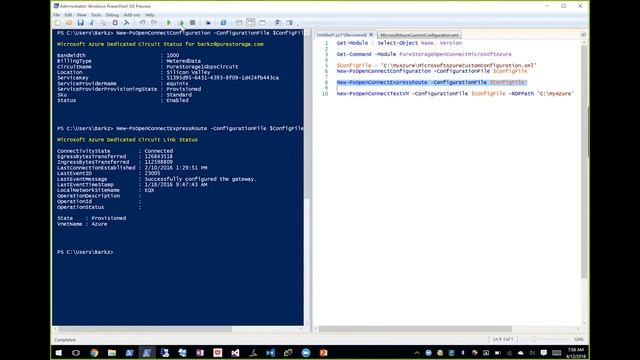This screenshot has height=360, width=640.
Task: Adjust the zoom slider in the status bar
Action: tap(534, 339)
